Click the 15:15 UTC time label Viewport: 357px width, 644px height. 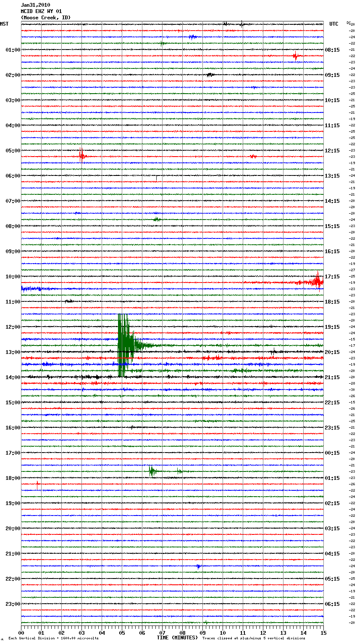click(332, 226)
